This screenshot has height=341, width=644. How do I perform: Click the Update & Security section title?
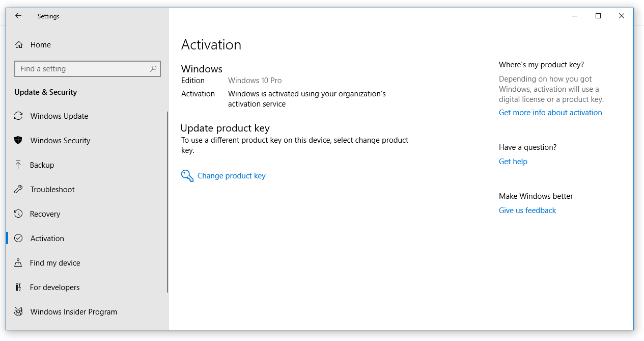pyautogui.click(x=46, y=92)
